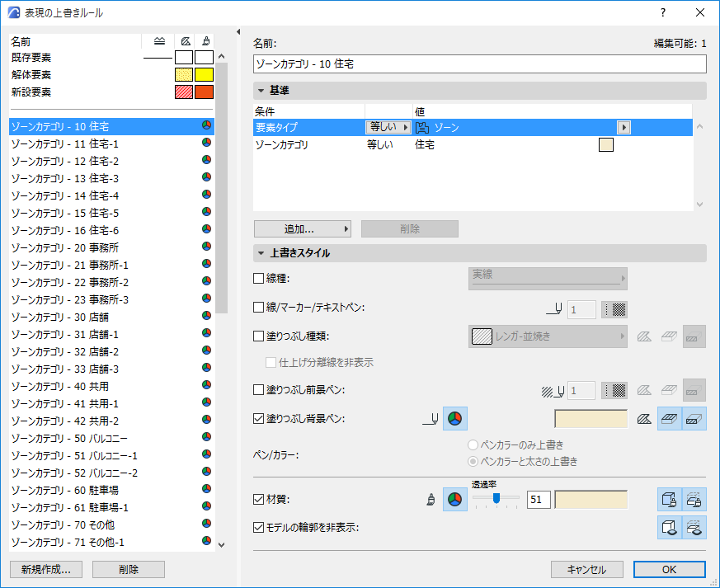Click the pen color icon for 塗りつぶし背景ペン
The width and height of the screenshot is (720, 588).
click(454, 419)
